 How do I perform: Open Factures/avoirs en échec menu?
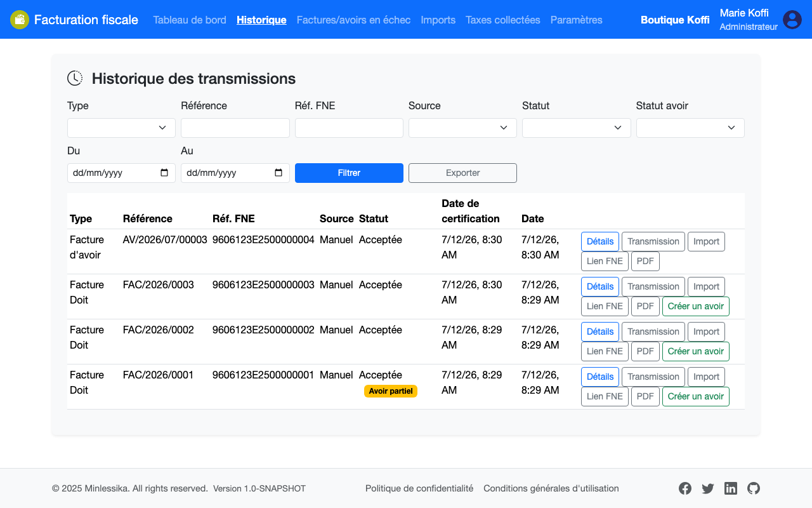point(353,20)
